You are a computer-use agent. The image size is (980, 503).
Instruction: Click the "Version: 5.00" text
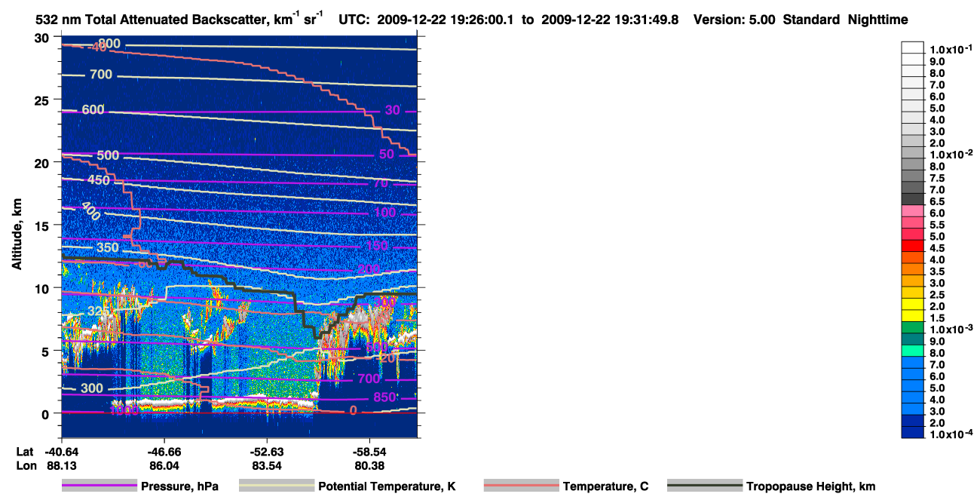[x=733, y=20]
